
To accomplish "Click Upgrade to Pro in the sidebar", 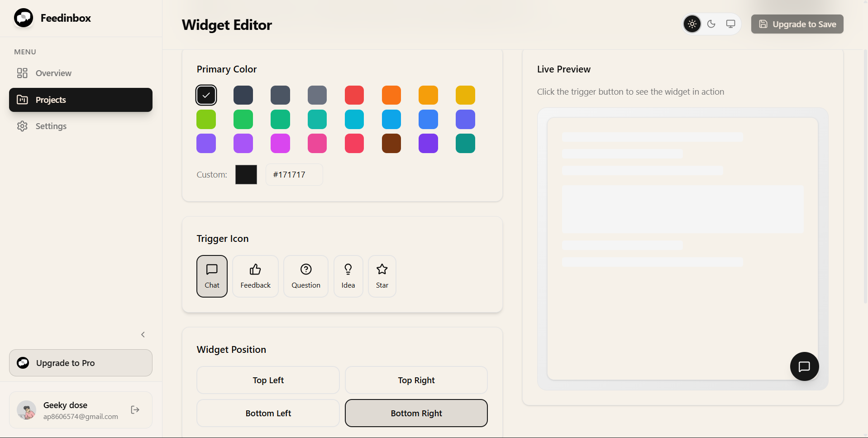I will pos(80,362).
